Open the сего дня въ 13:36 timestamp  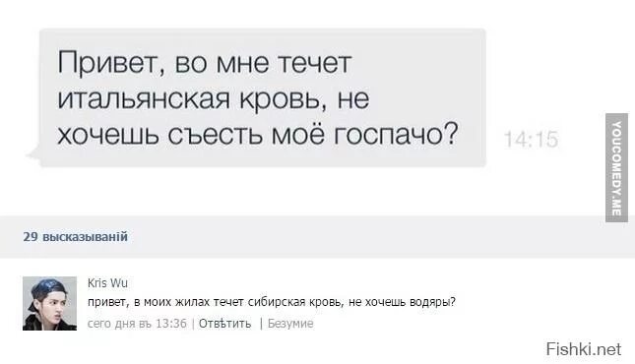(x=137, y=324)
